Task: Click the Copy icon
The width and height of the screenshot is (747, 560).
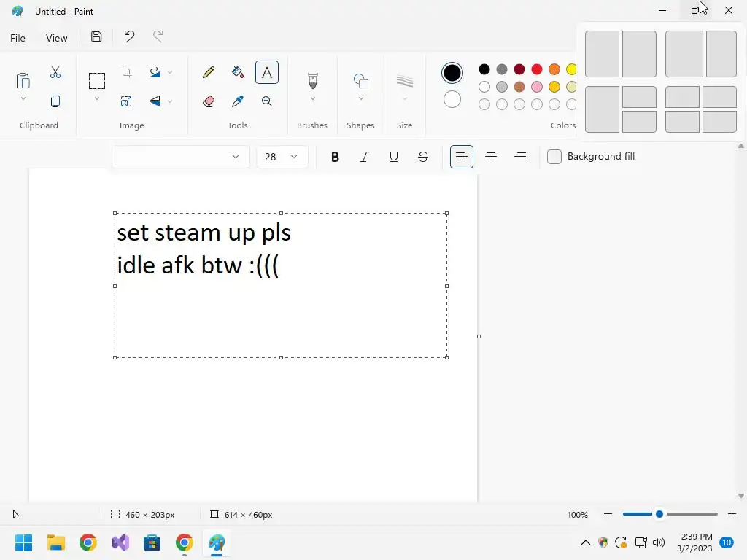Action: click(55, 101)
